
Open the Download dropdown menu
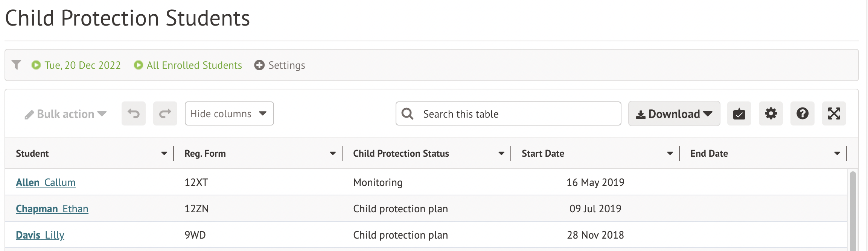click(674, 113)
